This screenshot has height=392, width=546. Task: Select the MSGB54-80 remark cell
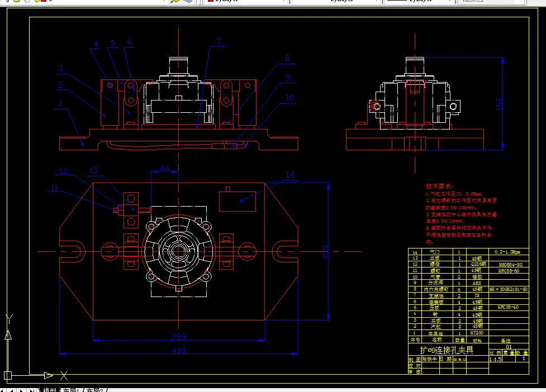pyautogui.click(x=510, y=264)
